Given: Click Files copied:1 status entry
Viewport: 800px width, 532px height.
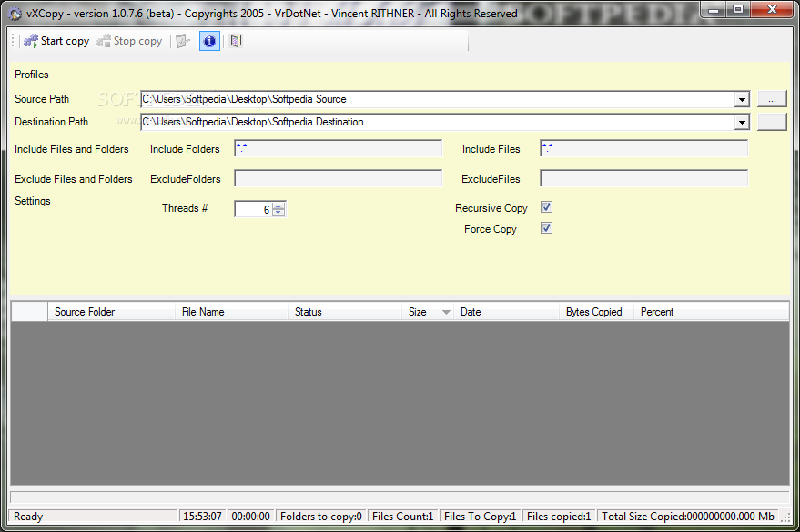Looking at the screenshot, I should [x=559, y=517].
